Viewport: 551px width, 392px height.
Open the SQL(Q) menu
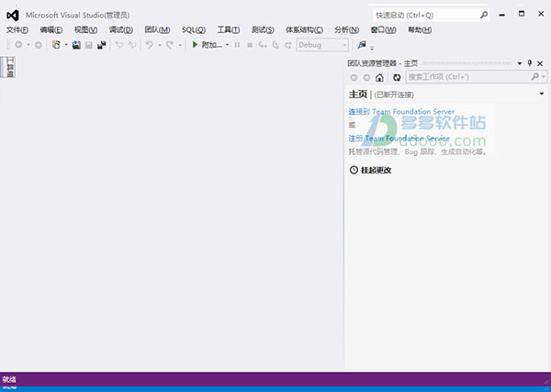click(194, 30)
